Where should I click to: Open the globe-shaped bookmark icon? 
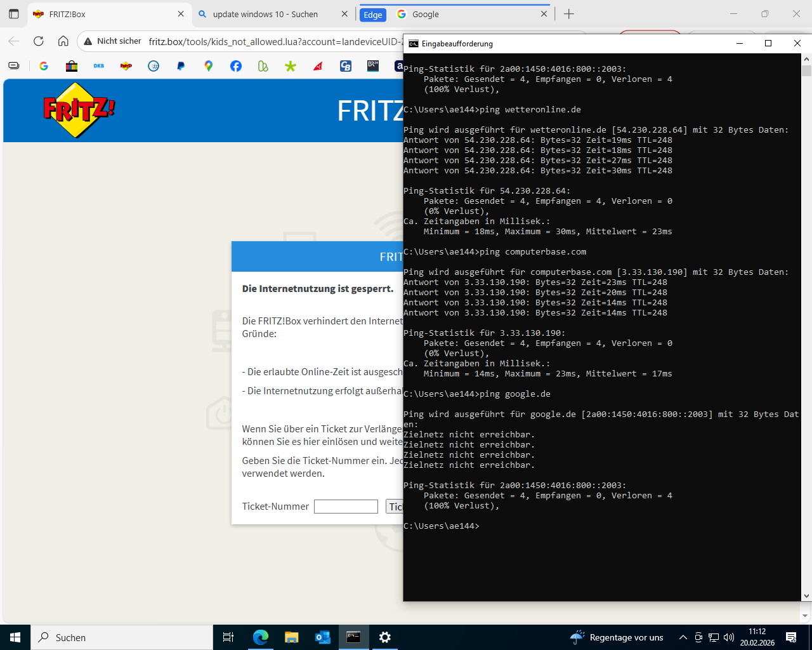click(x=154, y=66)
